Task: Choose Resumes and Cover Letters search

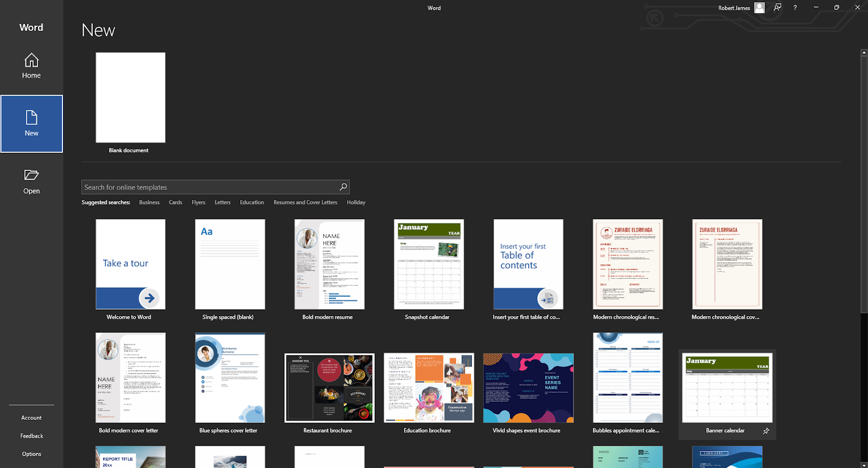Action: pyautogui.click(x=305, y=202)
